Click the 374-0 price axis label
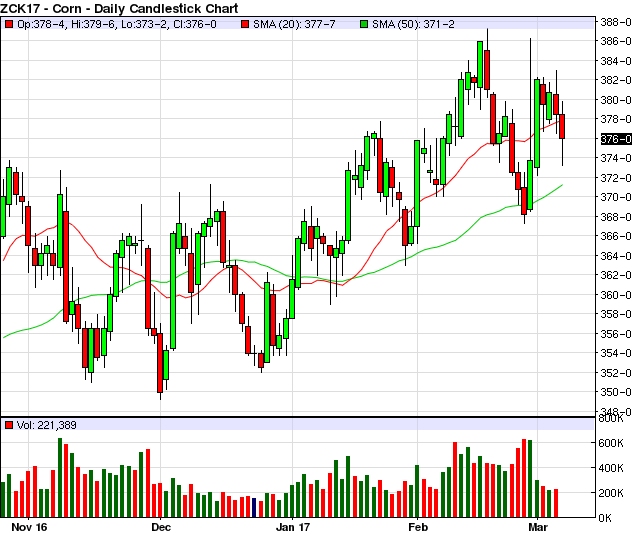This screenshot has height=536, width=640. (x=616, y=158)
